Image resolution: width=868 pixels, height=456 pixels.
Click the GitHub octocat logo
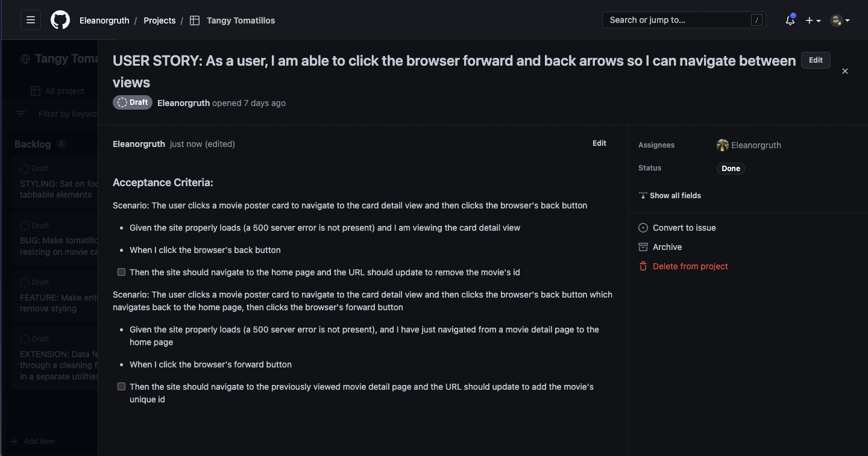pyautogui.click(x=60, y=20)
